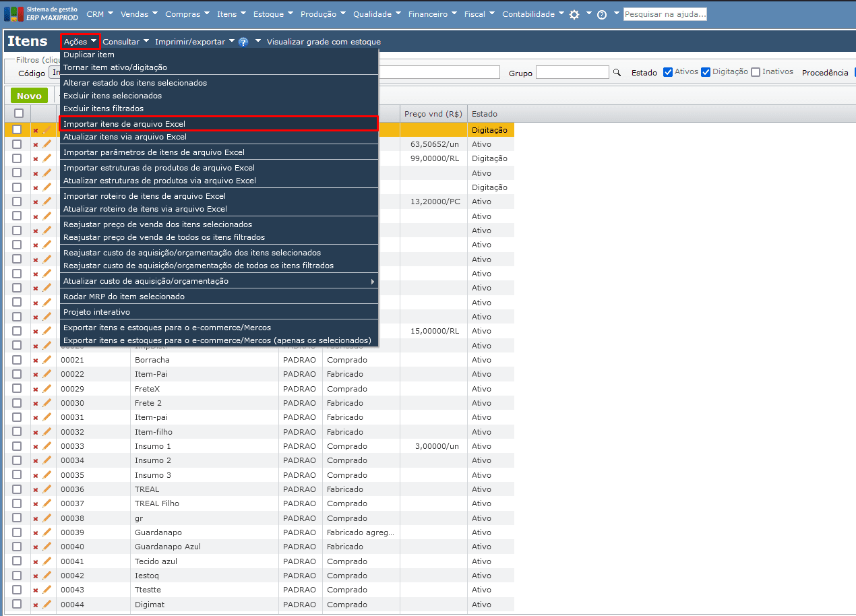Expand Atualizar custo de aquisição/orçamentação submenu
This screenshot has width=856, height=616.
point(218,281)
